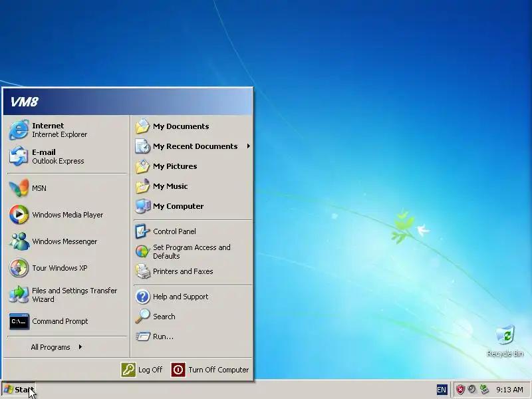Click the "Command Prompt" text

click(x=60, y=321)
